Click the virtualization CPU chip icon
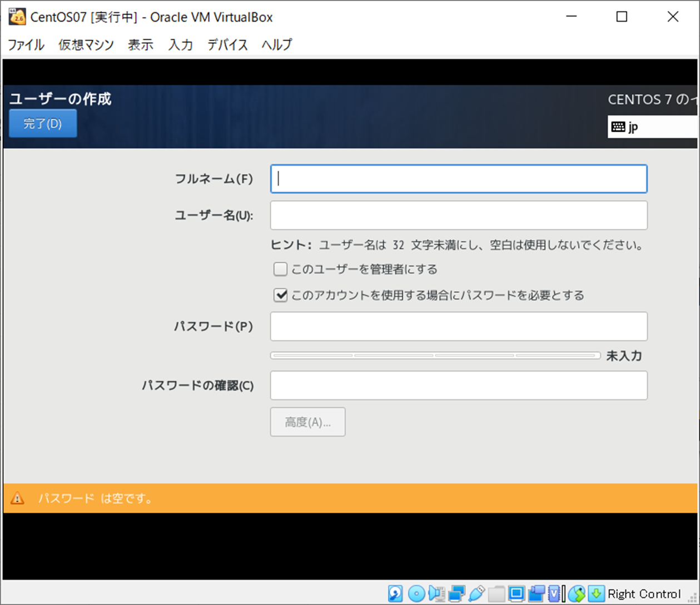This screenshot has height=605, width=700. (554, 594)
